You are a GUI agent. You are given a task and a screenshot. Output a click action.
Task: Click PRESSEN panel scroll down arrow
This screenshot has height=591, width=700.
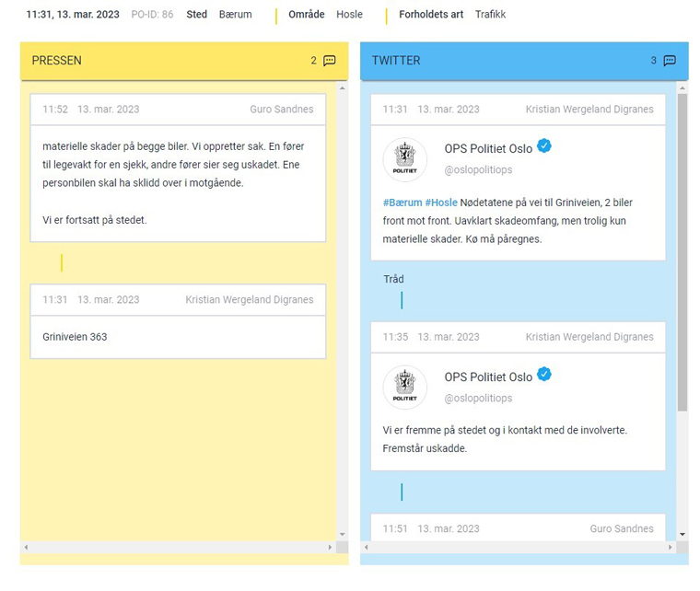point(342,534)
